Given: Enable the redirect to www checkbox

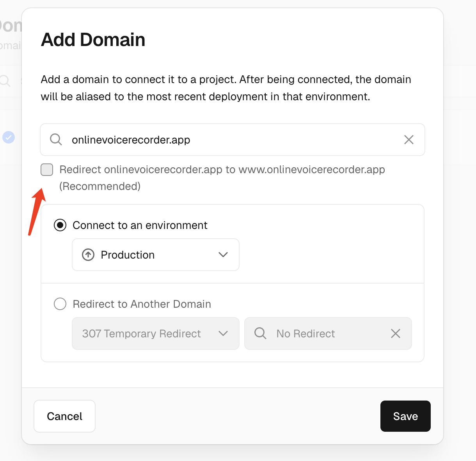Looking at the screenshot, I should click(47, 170).
